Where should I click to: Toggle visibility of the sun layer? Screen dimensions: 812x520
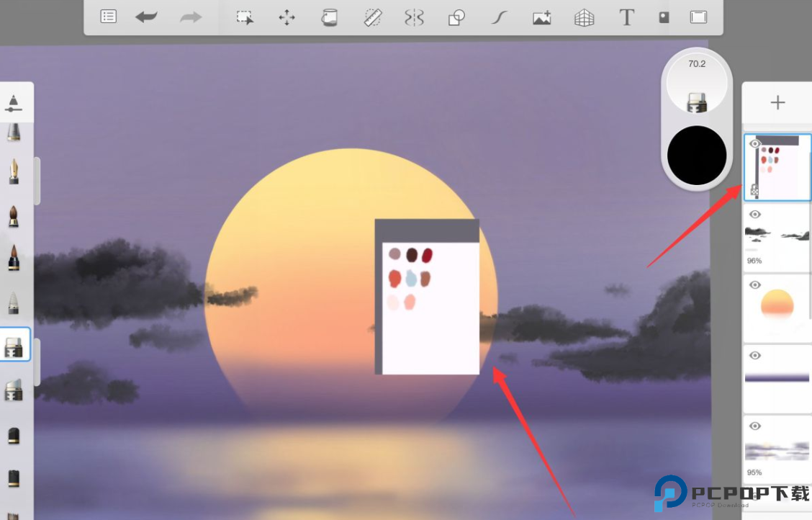tap(755, 285)
